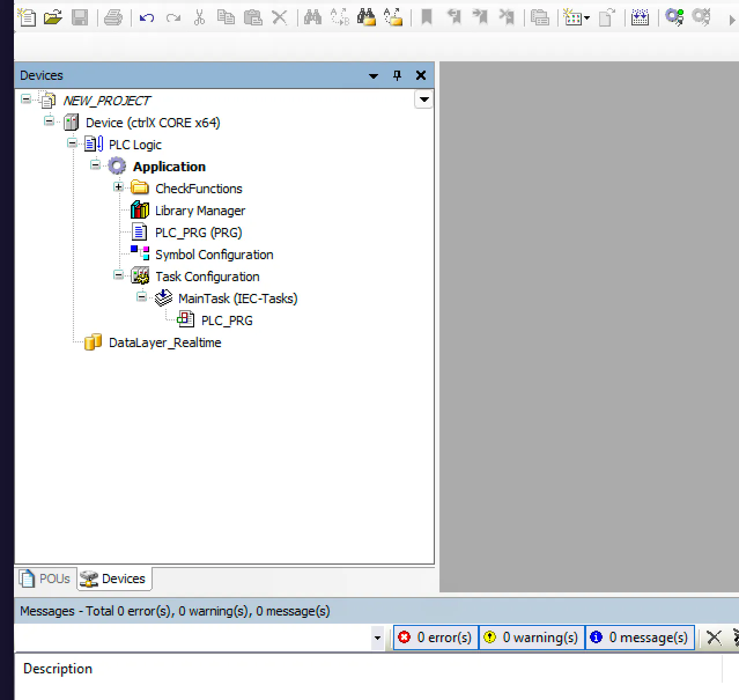Click the Undo arrow icon
Image resolution: width=739 pixels, height=700 pixels.
click(x=147, y=18)
